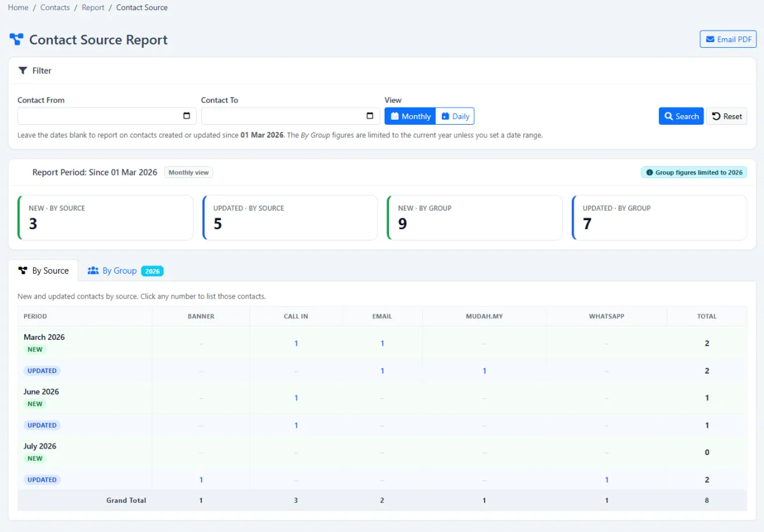
Task: Click the Monthly view badge
Action: (x=189, y=172)
